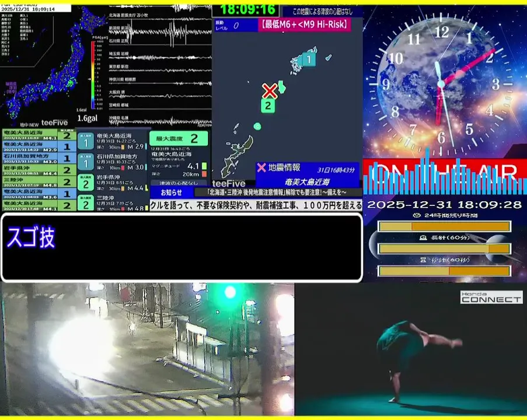Screen dimensions: 527x420
Task: Open the night street camera feed
Action: coord(147,349)
